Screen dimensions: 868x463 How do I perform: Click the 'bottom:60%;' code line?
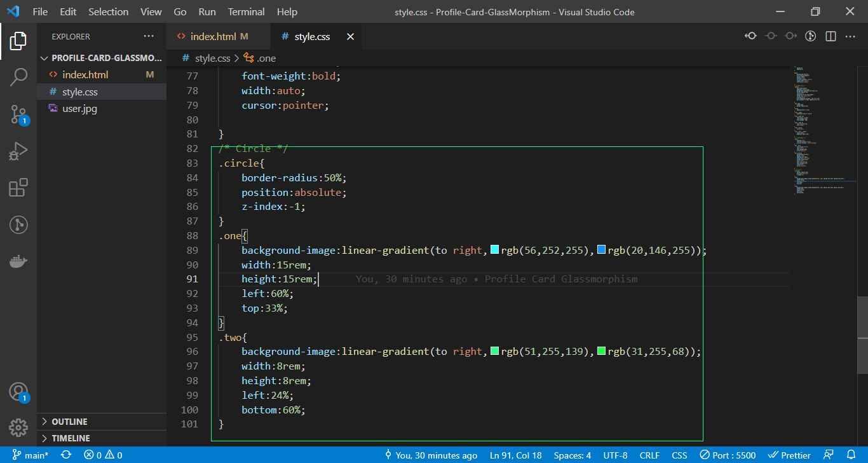273,410
